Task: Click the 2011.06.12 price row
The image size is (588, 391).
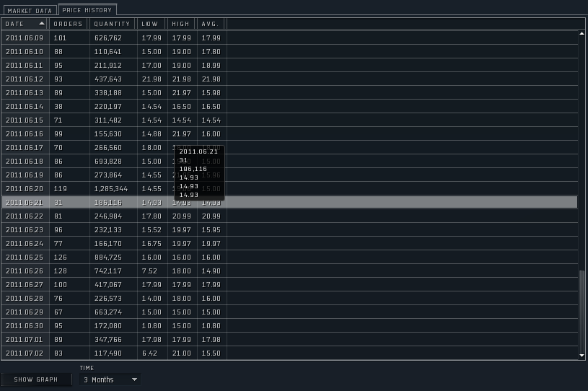Action: pyautogui.click(x=289, y=79)
